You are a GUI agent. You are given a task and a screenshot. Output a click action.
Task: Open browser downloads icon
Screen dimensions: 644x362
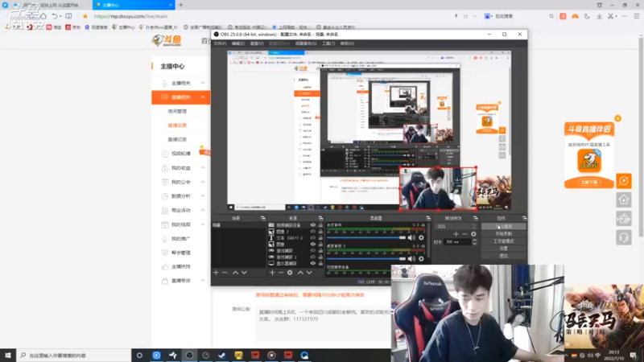(599, 16)
